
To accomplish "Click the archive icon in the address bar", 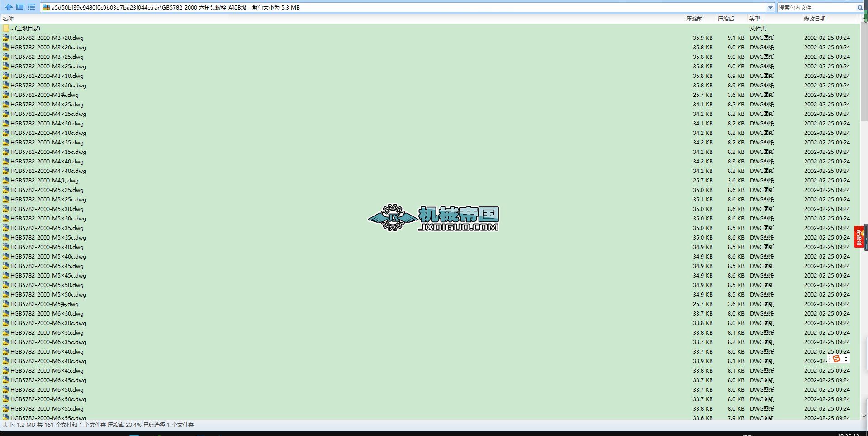I will 46,7.
